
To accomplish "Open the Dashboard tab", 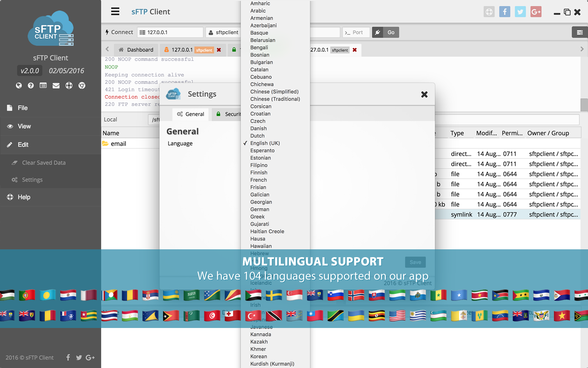I will click(x=136, y=49).
